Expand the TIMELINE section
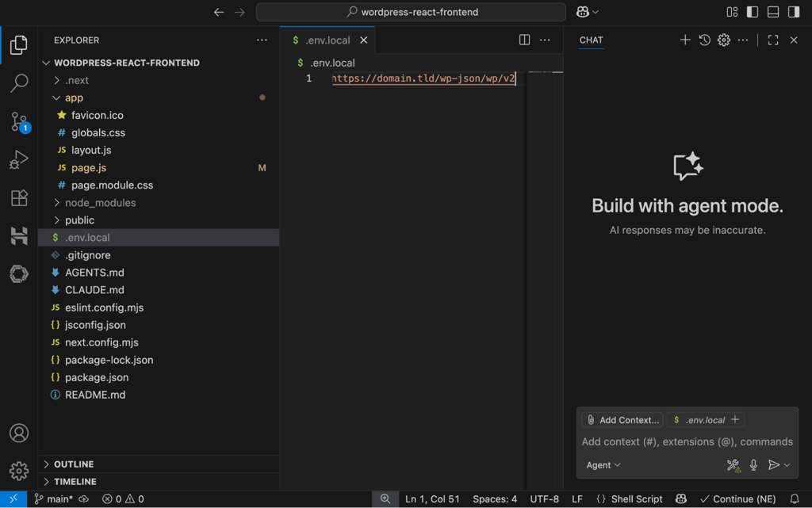The width and height of the screenshot is (812, 508). click(159, 482)
